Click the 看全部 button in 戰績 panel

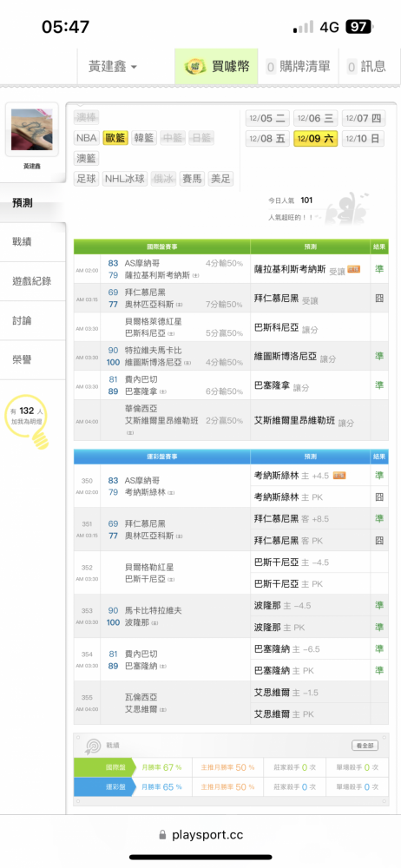point(365,746)
